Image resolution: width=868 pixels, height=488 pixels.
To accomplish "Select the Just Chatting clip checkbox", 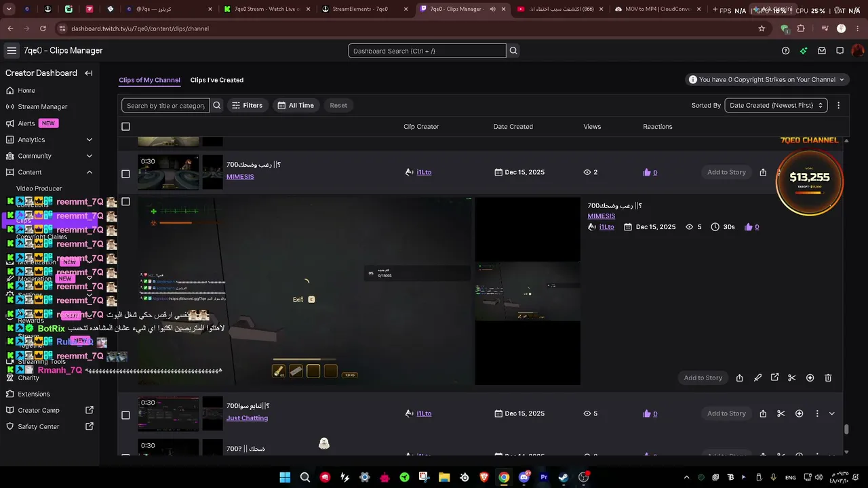I will pos(125,415).
